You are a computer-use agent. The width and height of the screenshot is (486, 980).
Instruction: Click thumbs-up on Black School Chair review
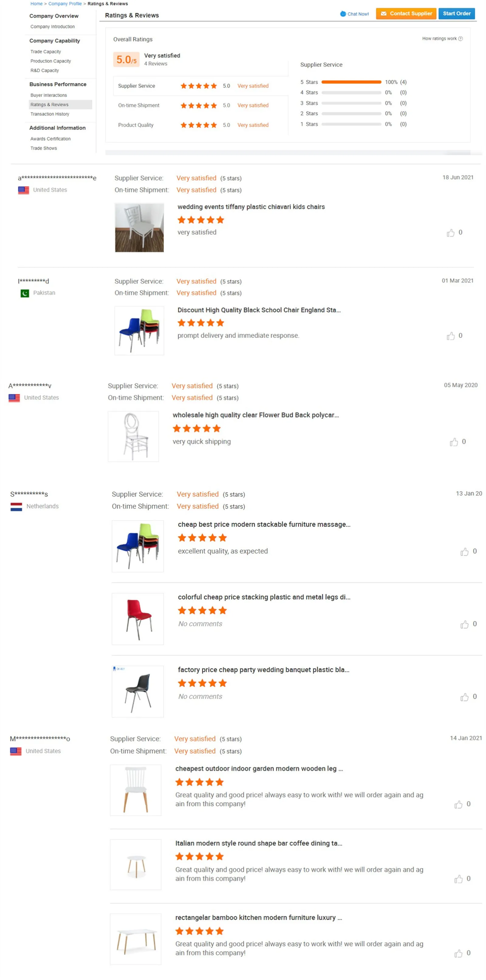coord(450,336)
